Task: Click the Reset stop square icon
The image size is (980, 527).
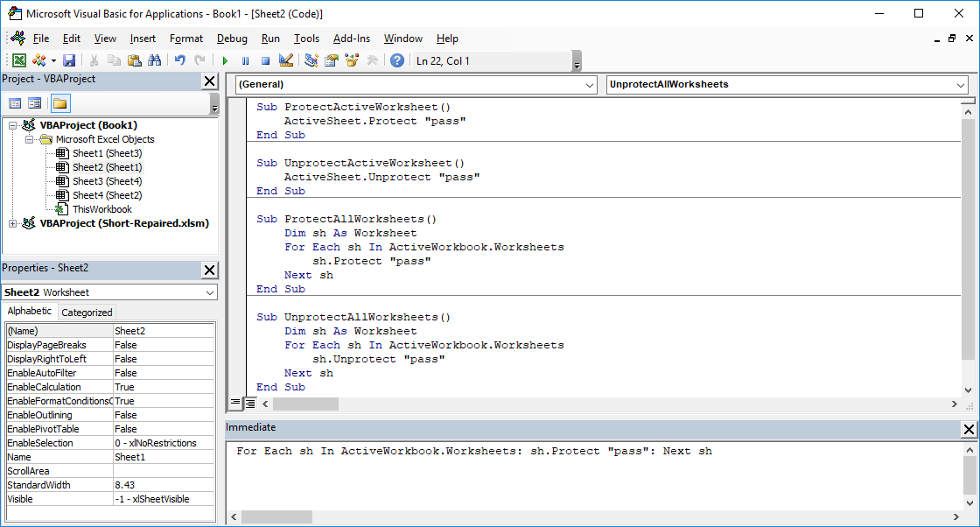Action: coord(265,60)
